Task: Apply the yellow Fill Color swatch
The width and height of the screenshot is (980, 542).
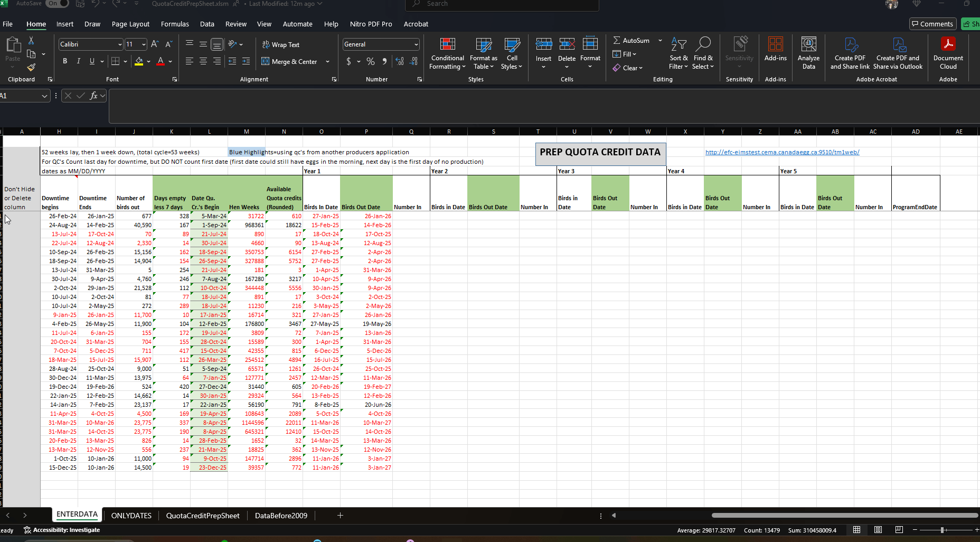Action: 139,61
